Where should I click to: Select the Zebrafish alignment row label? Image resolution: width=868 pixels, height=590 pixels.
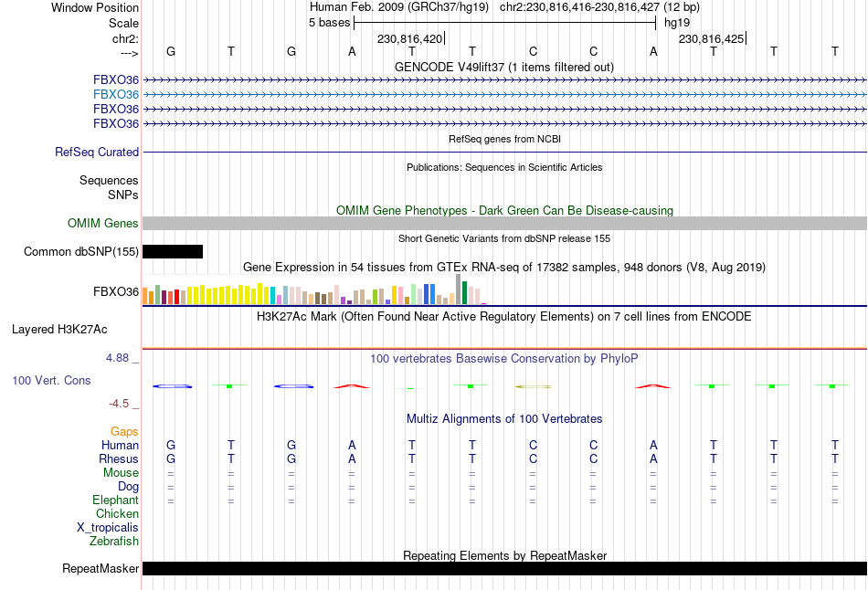[114, 542]
